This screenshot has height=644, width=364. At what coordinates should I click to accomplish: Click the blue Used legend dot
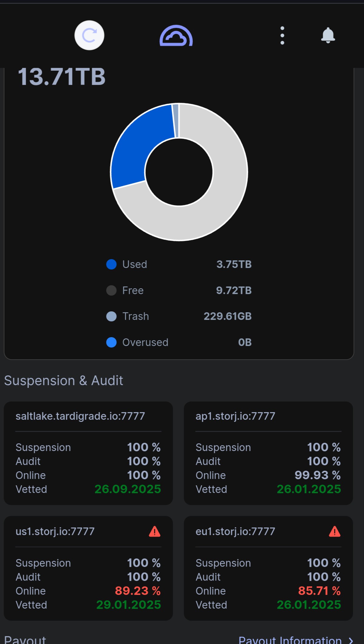(x=112, y=264)
